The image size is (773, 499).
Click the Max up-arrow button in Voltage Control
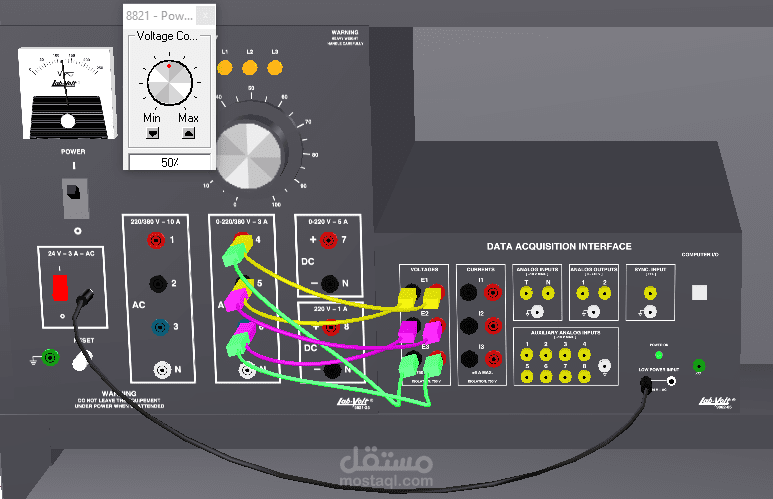(x=188, y=133)
